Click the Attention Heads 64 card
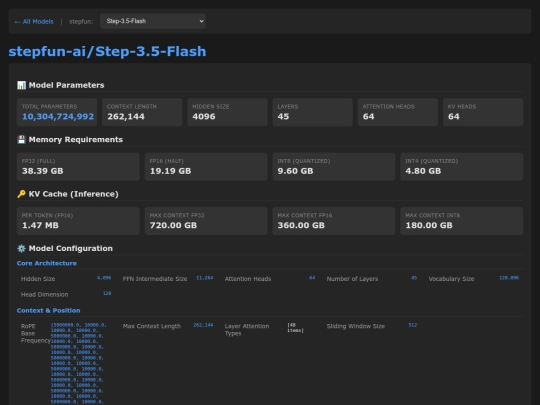The width and height of the screenshot is (540, 405). point(398,112)
